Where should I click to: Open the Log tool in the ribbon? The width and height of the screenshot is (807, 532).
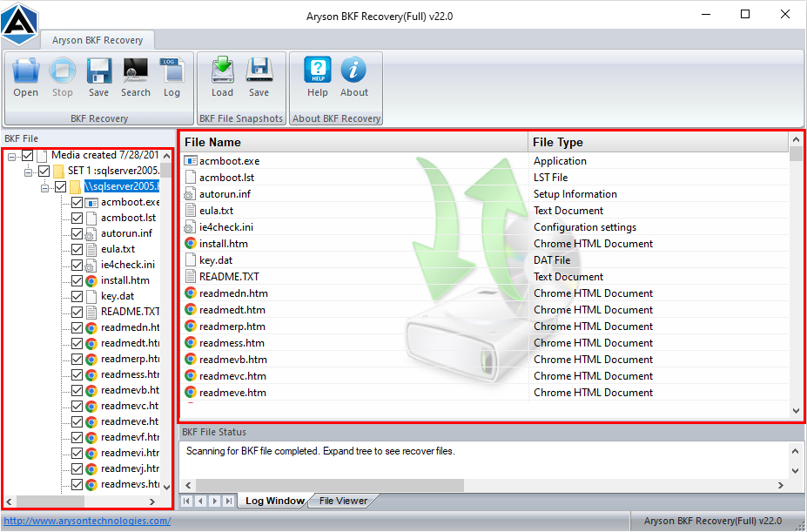[x=171, y=71]
